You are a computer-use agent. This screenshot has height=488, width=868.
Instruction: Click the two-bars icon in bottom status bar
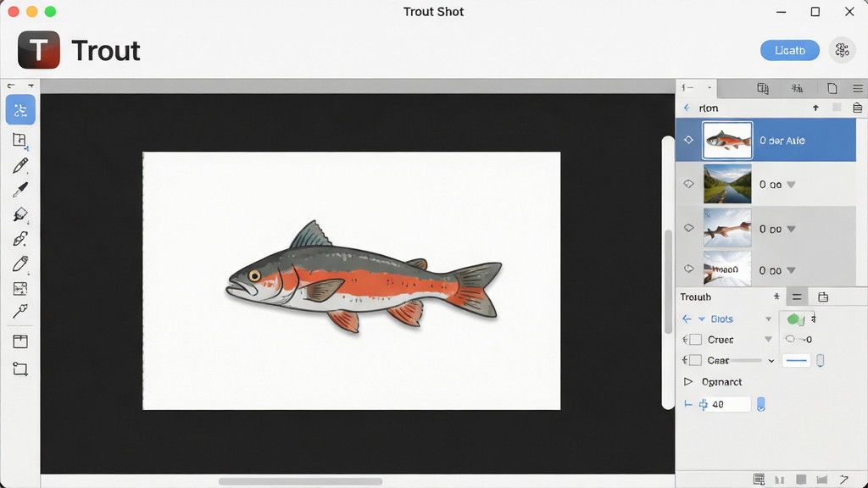tap(780, 480)
